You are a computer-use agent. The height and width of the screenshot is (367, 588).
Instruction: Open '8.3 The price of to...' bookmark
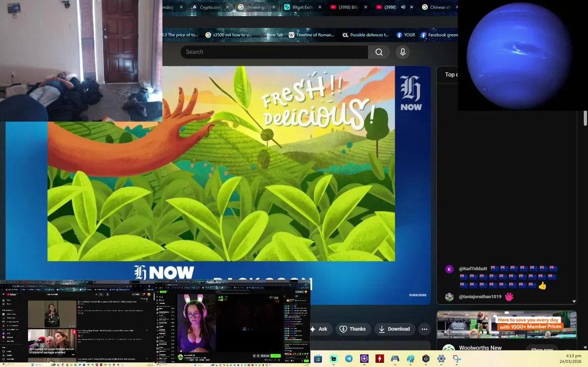181,35
